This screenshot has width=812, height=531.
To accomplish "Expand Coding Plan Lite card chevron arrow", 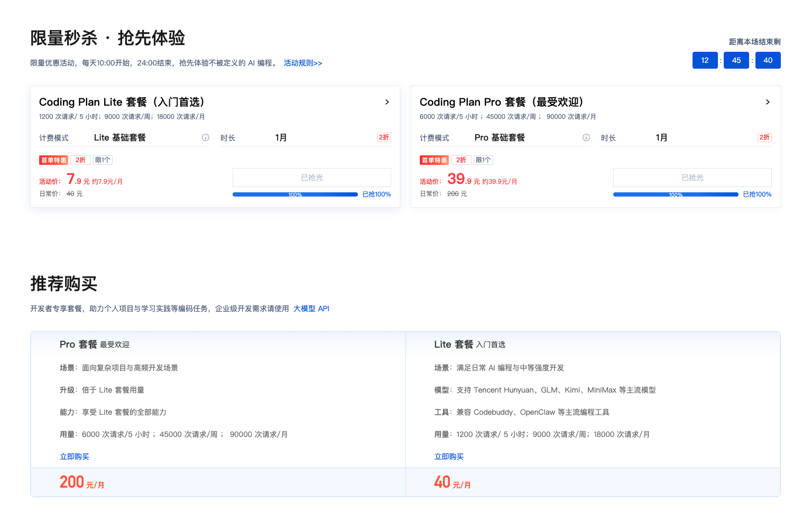I will click(x=387, y=102).
